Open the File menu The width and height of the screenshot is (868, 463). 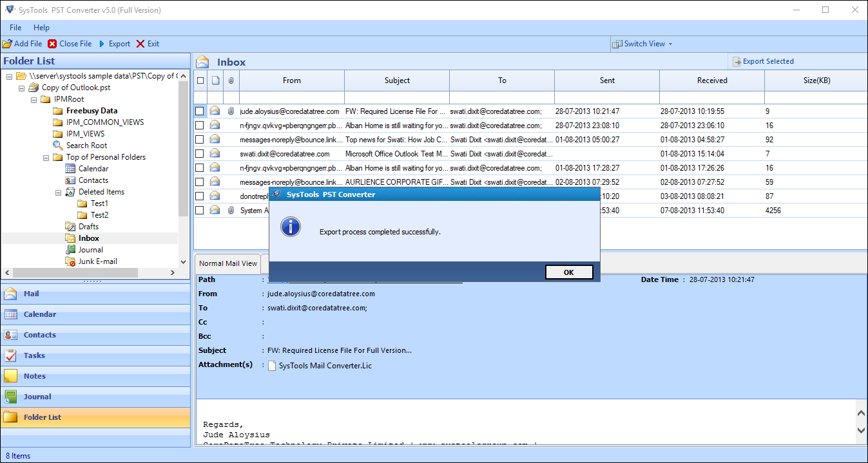(15, 28)
